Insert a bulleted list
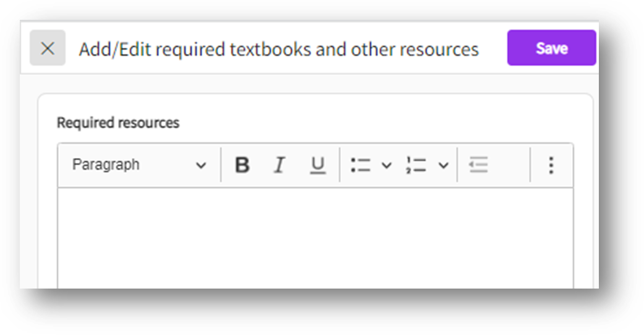 click(360, 165)
